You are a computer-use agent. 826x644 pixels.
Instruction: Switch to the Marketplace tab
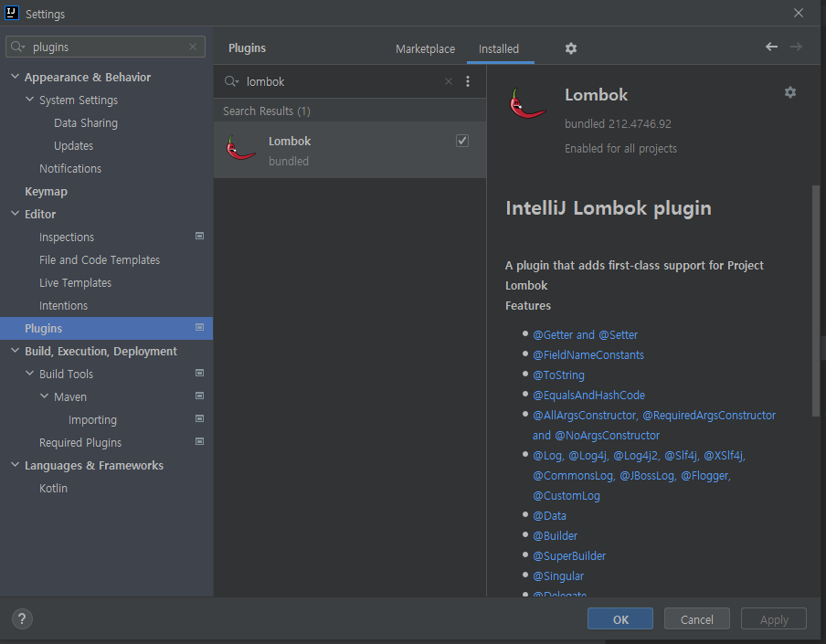[x=425, y=49]
